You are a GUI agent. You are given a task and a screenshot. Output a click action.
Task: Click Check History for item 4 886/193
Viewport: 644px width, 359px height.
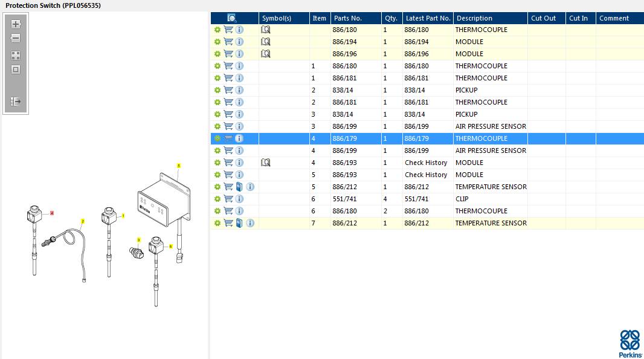(426, 163)
